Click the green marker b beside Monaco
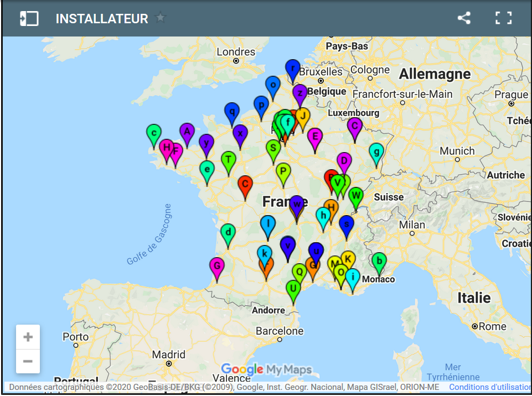This screenshot has height=396, width=532. coord(379,261)
